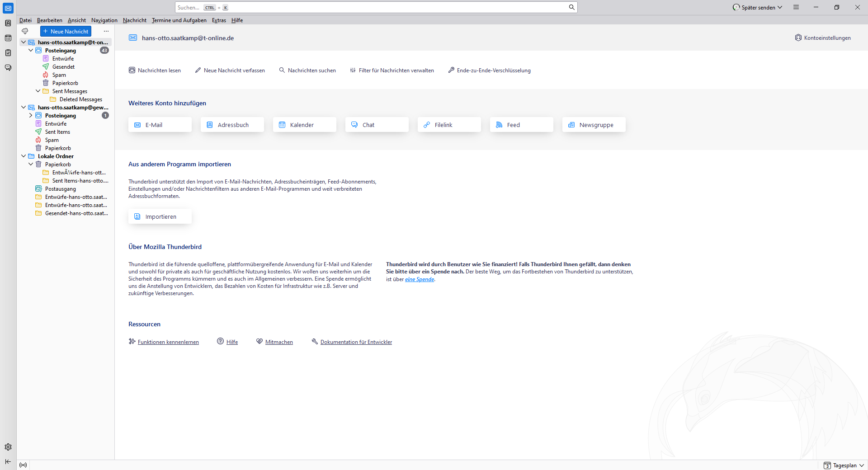This screenshot has width=868, height=470.
Task: Open the Chat space icon
Action: coord(8,68)
